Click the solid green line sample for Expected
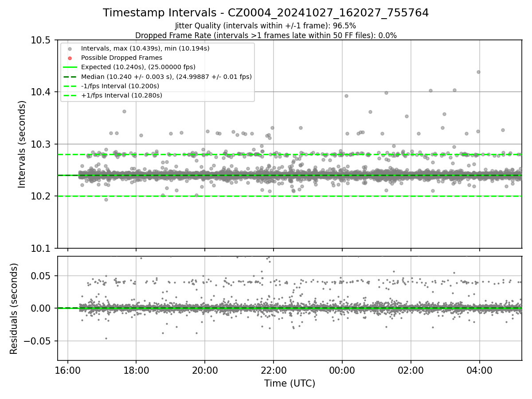Image resolution: width=532 pixels, height=399 pixels. (x=70, y=67)
